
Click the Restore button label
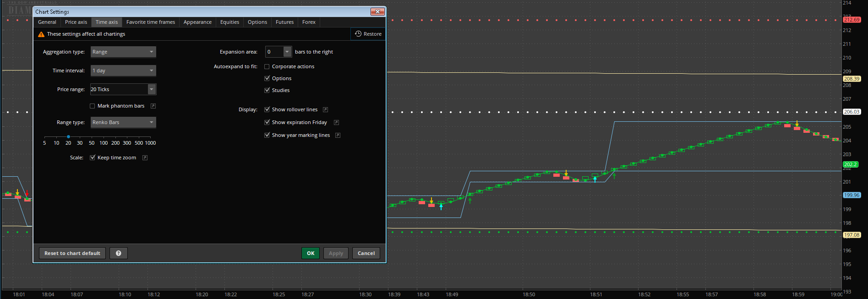[x=372, y=34]
